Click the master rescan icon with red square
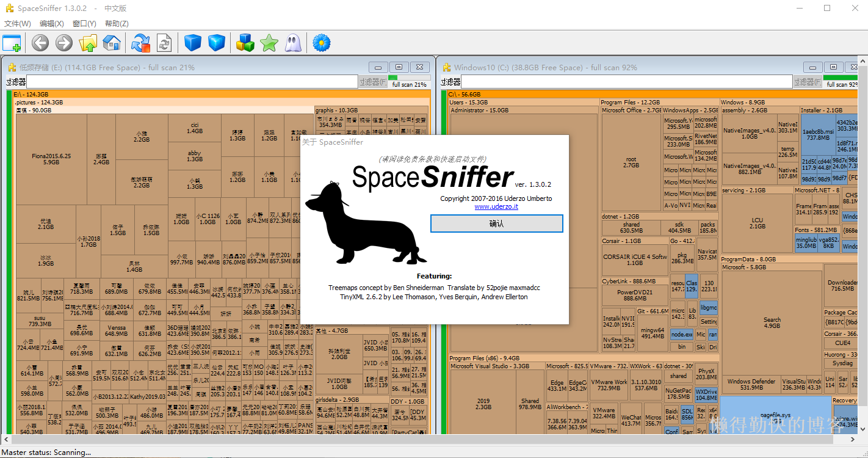Image resolution: width=868 pixels, height=458 pixels. pos(140,43)
